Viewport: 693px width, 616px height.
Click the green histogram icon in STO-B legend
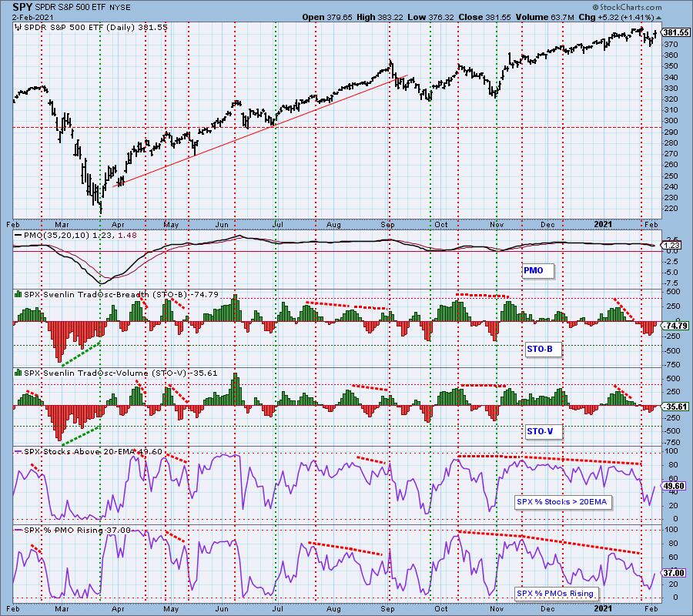point(18,294)
